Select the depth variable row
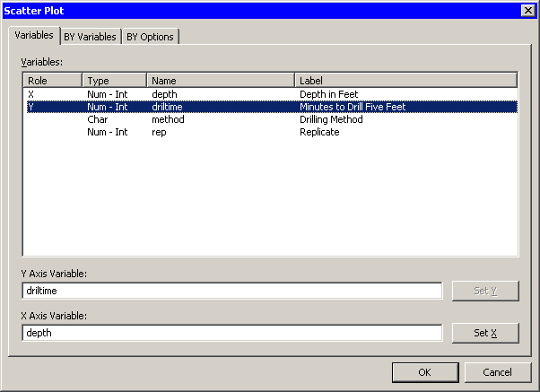The image size is (540, 392). pos(164,93)
